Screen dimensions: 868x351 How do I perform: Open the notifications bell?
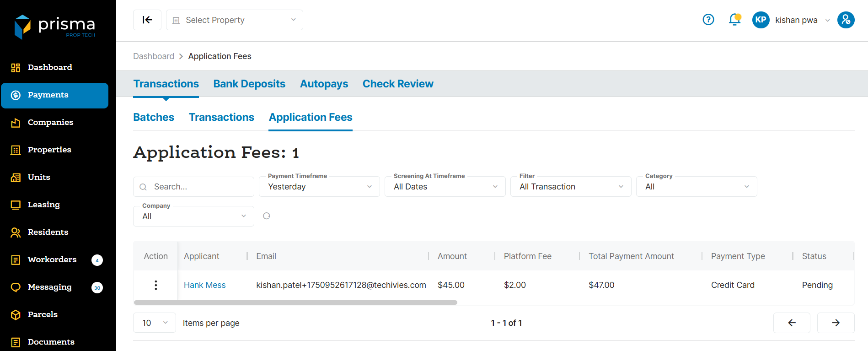[734, 20]
